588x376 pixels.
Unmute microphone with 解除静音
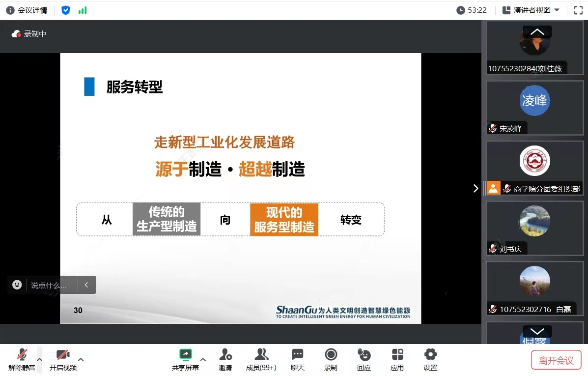pyautogui.click(x=22, y=359)
